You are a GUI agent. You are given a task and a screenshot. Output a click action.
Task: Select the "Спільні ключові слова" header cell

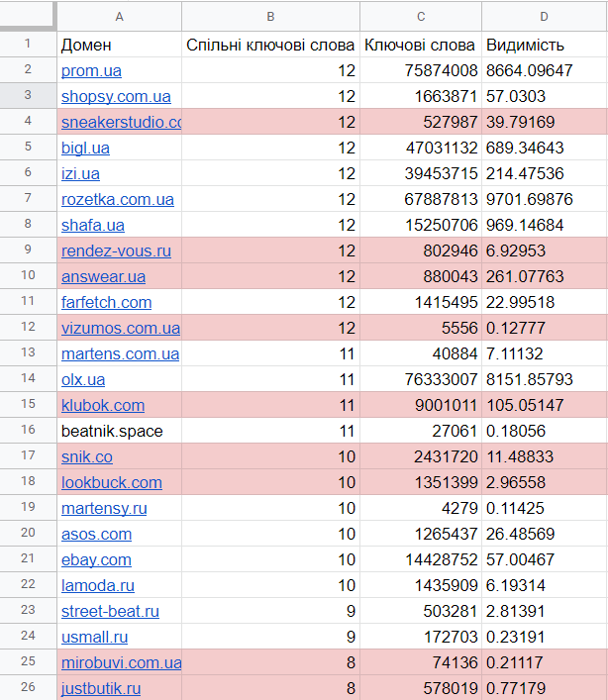point(270,45)
